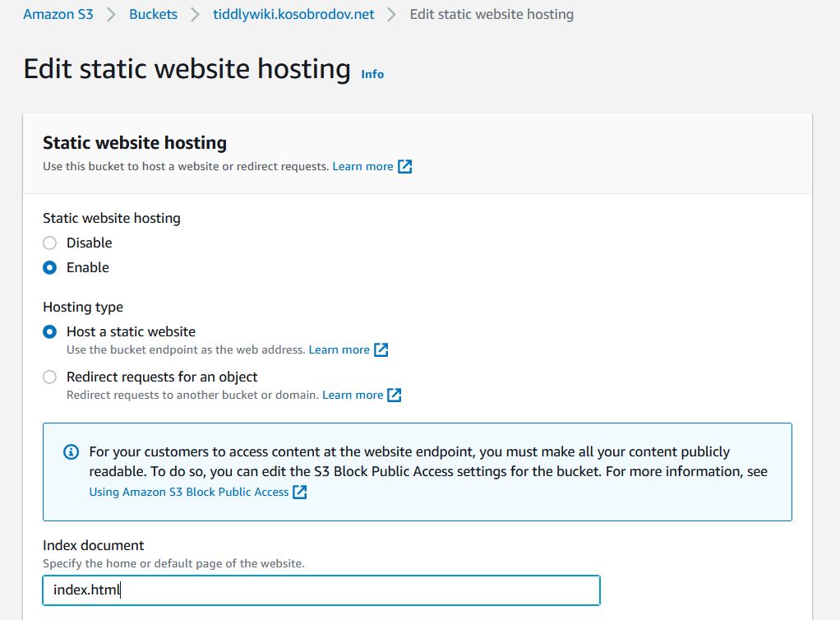Open Learn more about redirecting to another bucket
The height and width of the screenshot is (620, 840).
[353, 395]
